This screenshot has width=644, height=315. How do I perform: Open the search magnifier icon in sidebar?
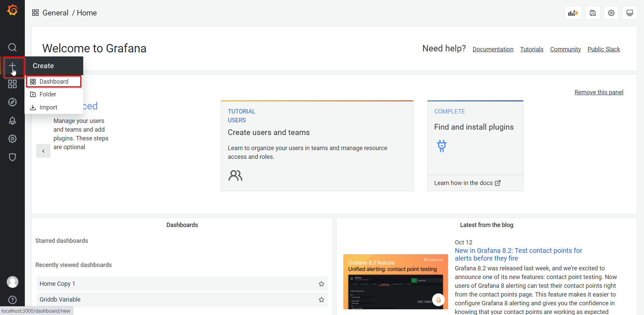pyautogui.click(x=12, y=47)
